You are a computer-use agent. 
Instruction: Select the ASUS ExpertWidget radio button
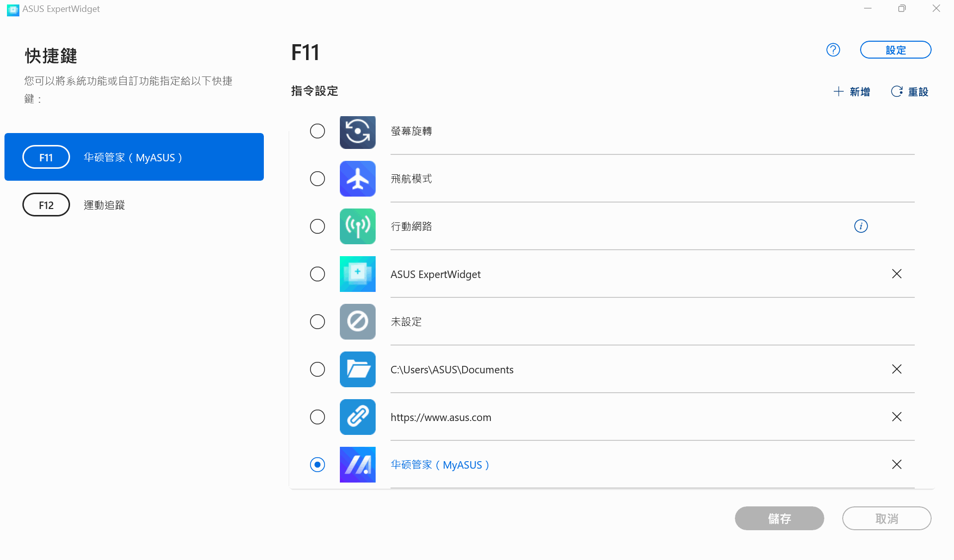coord(318,274)
